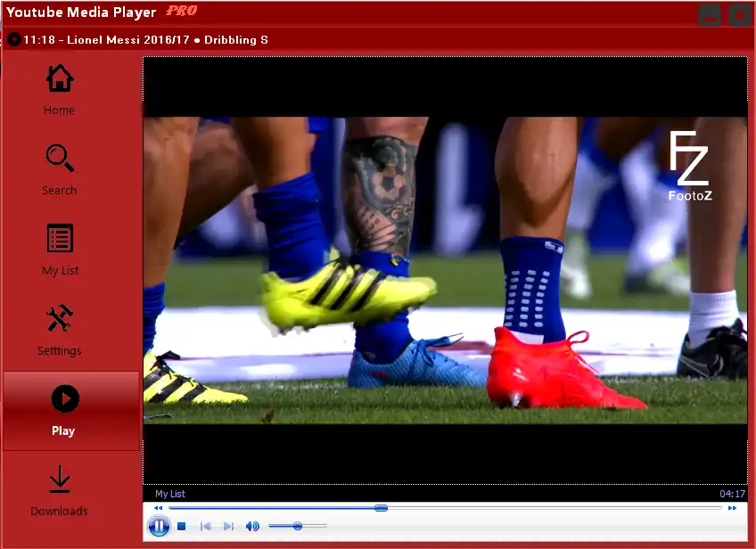This screenshot has height=549, width=756.
Task: Click the fast-forward double-arrow button
Action: pyautogui.click(x=732, y=508)
